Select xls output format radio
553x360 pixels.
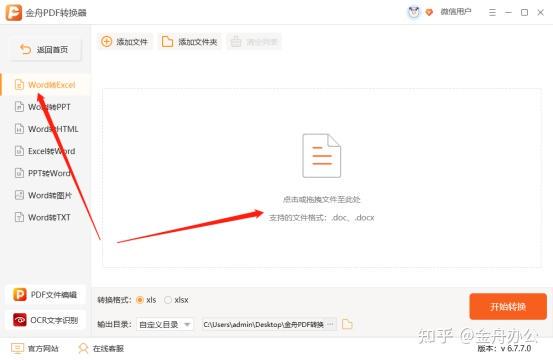[x=140, y=300]
